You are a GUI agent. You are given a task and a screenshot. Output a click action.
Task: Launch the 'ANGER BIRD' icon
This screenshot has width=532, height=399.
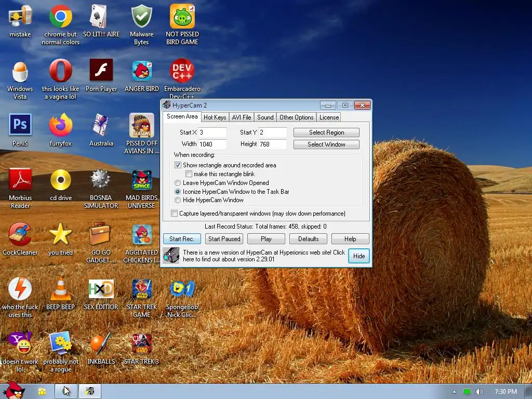[x=142, y=71]
